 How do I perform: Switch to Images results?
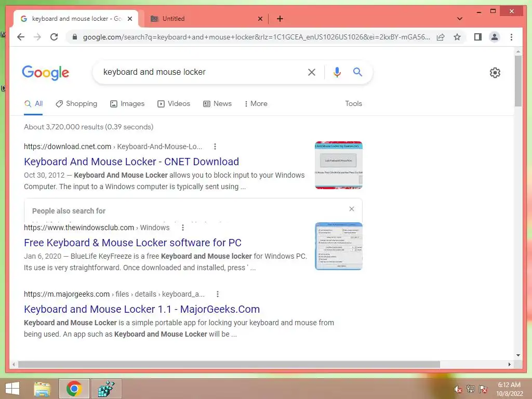pyautogui.click(x=127, y=103)
